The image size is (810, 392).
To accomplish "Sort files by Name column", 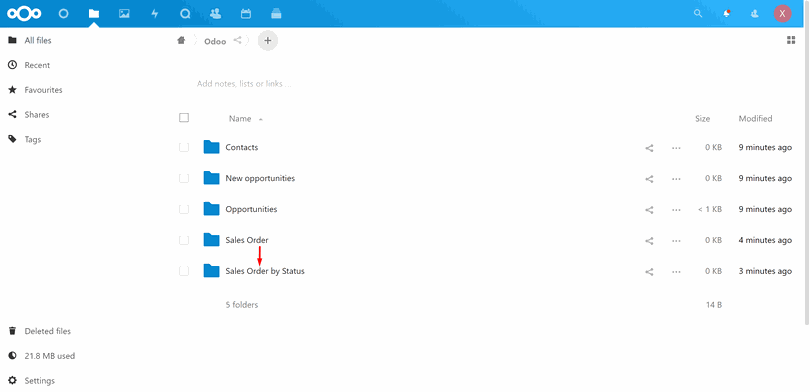I will click(x=240, y=119).
